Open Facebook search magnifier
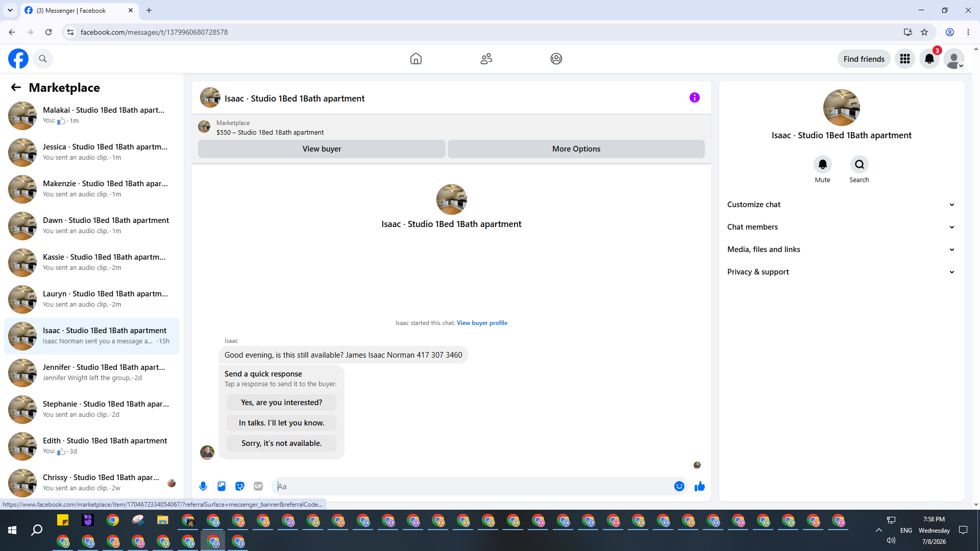Screen dimensions: 980x551 coord(43,59)
